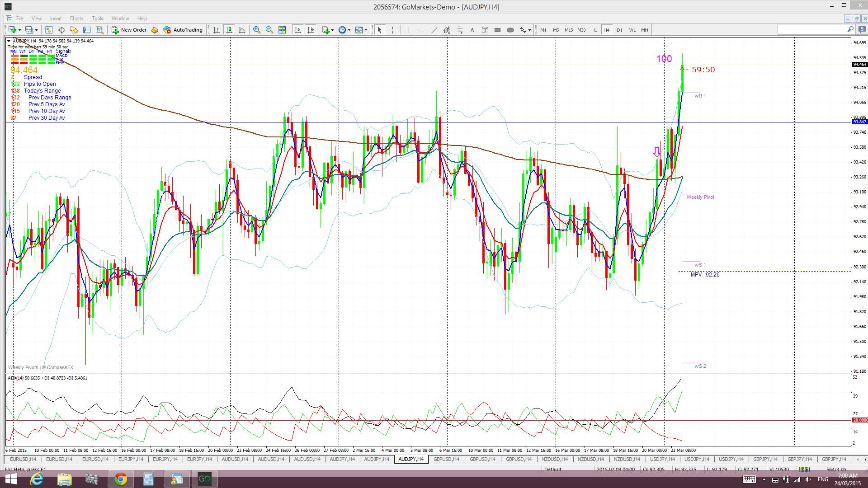Switch timeframe to D1
This screenshot has width=868, height=488.
(619, 30)
